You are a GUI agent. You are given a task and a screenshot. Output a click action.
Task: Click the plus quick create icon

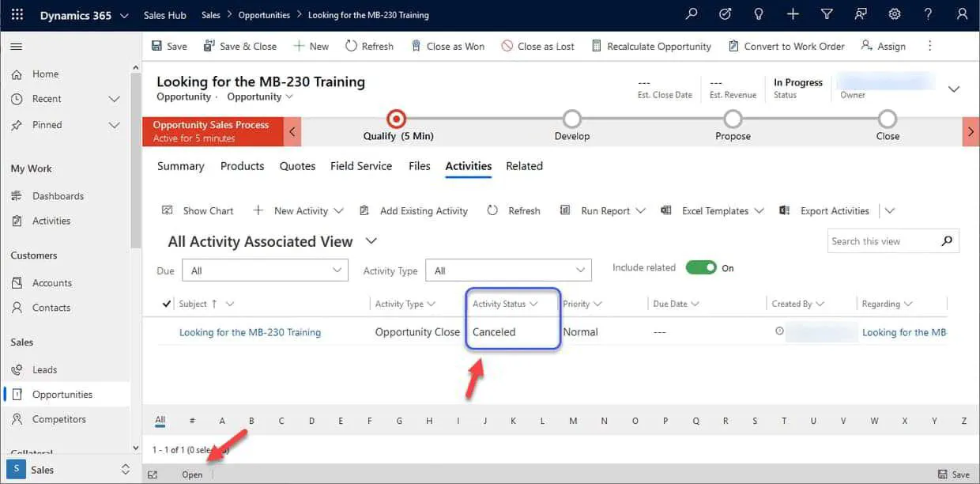(x=793, y=14)
